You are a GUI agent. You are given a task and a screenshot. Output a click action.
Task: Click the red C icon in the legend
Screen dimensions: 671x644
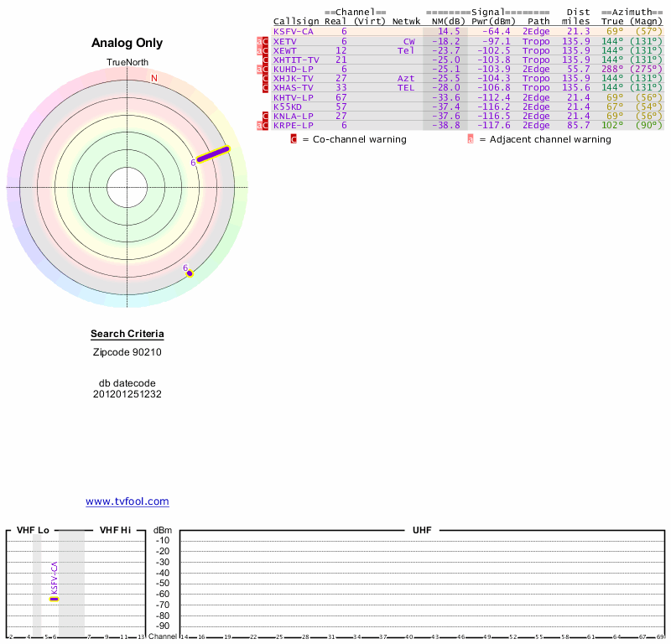coord(294,139)
